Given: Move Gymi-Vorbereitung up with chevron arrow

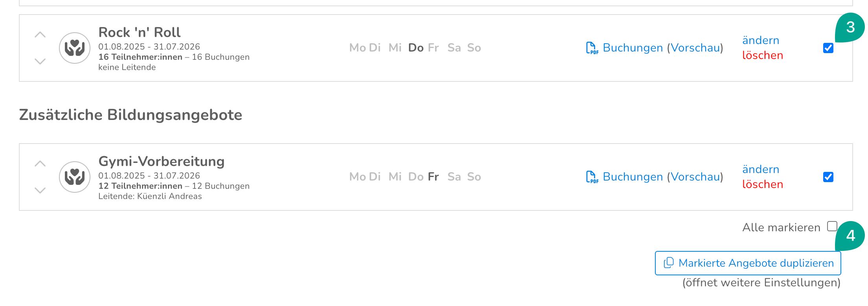Looking at the screenshot, I should click(x=40, y=164).
